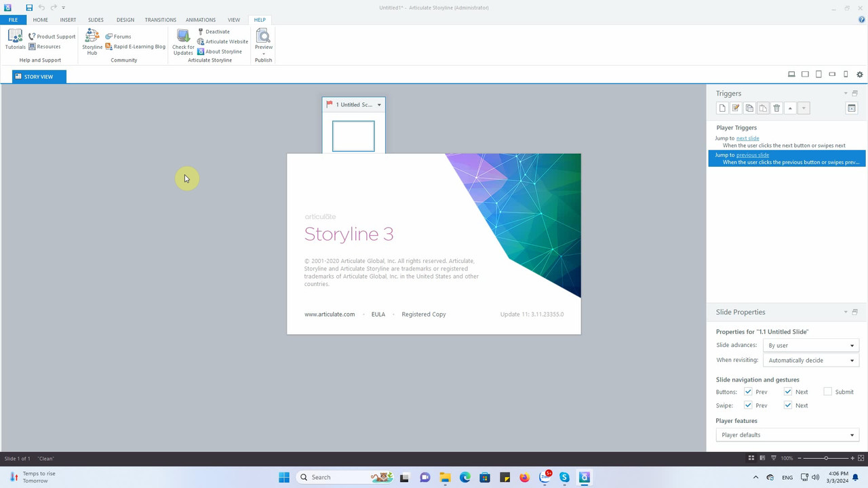Adjust the zoom slider handle

pyautogui.click(x=826, y=458)
